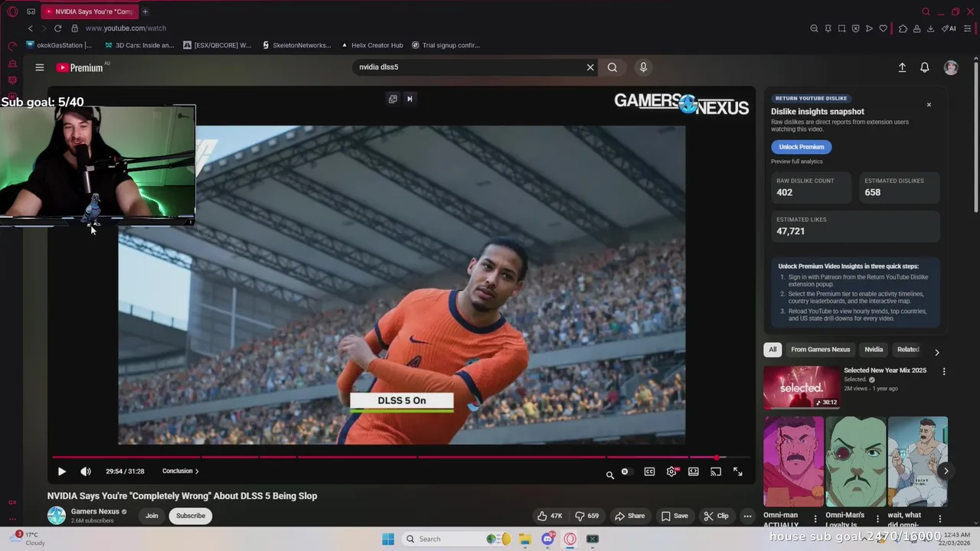The width and height of the screenshot is (980, 551).
Task: Open the okokGasStation bookmark
Action: [x=59, y=45]
